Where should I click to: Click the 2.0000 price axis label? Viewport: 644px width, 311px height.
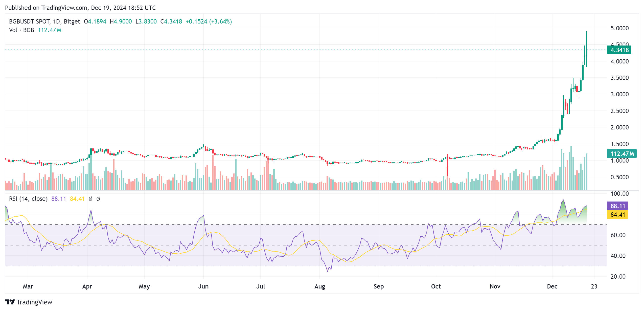click(x=620, y=127)
